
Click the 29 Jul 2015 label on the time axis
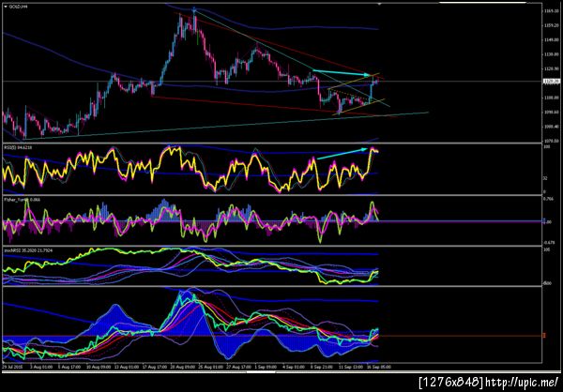tap(10, 368)
